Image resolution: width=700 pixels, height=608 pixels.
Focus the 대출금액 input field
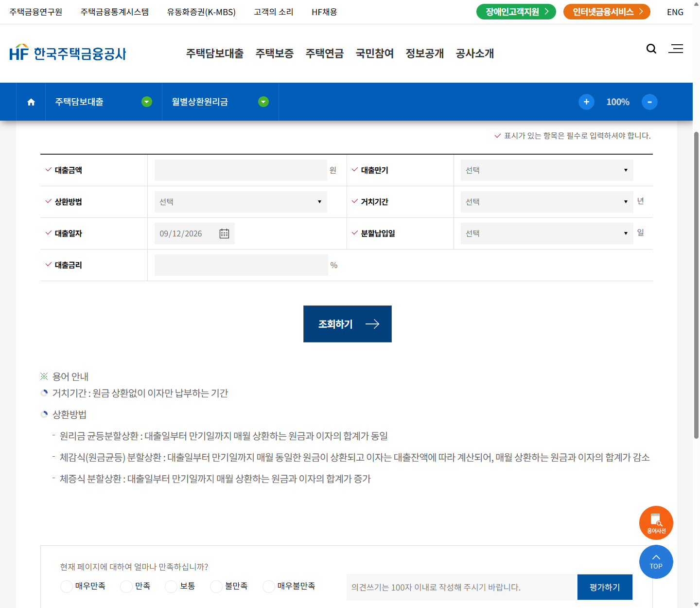241,170
